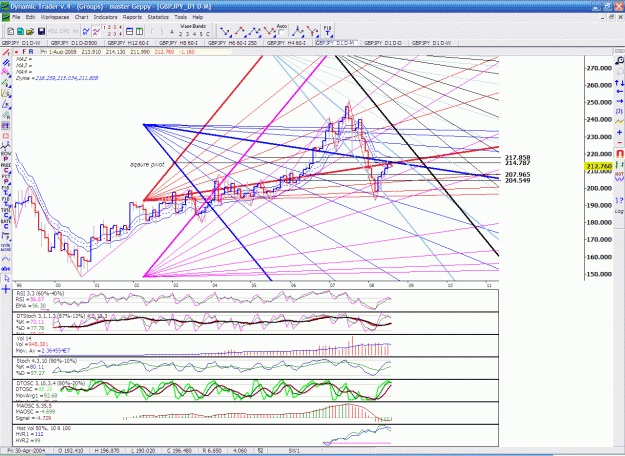Toggle wave band number 3
This screenshot has width=625, height=456.
[187, 34]
